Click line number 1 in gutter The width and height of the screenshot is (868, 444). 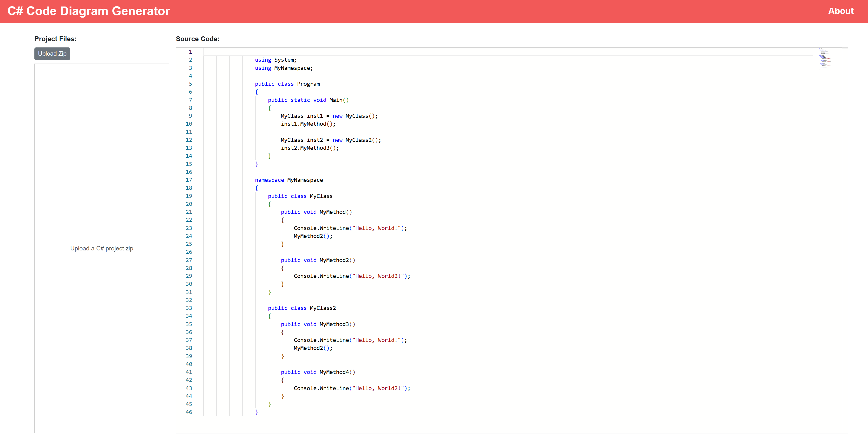coord(190,52)
